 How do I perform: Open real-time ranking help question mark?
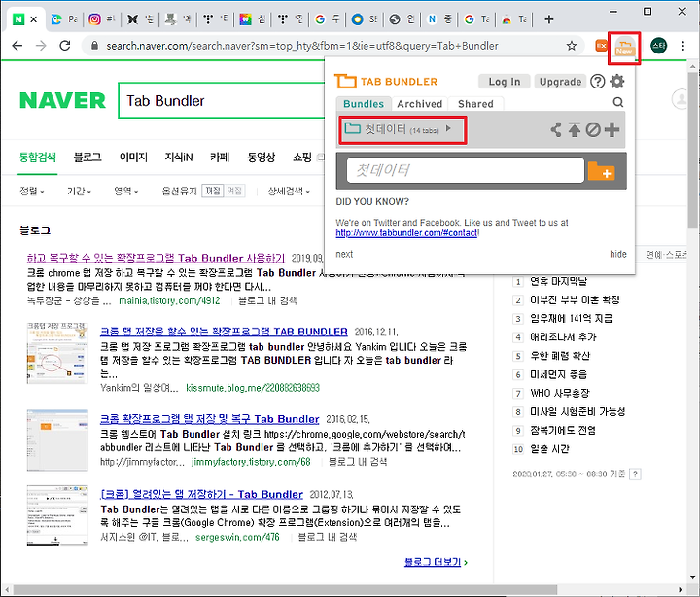tap(635, 474)
